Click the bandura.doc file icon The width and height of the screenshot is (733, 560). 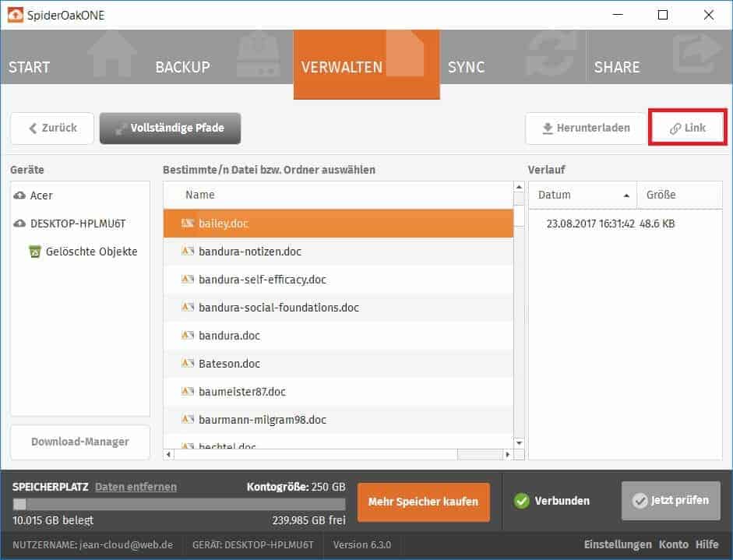tap(188, 336)
